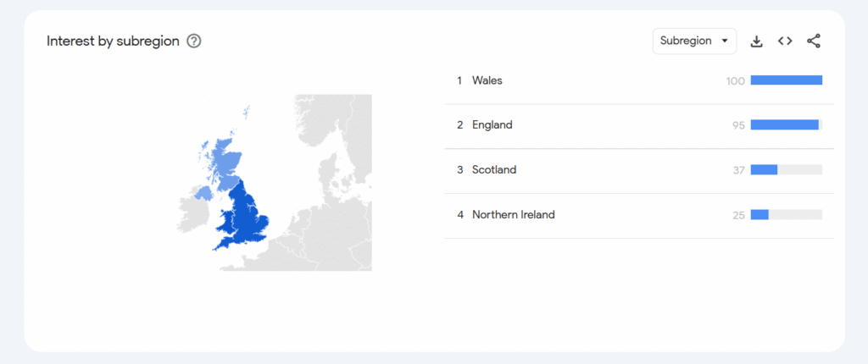
Task: Click the rank number 2 beside England
Action: 459,125
